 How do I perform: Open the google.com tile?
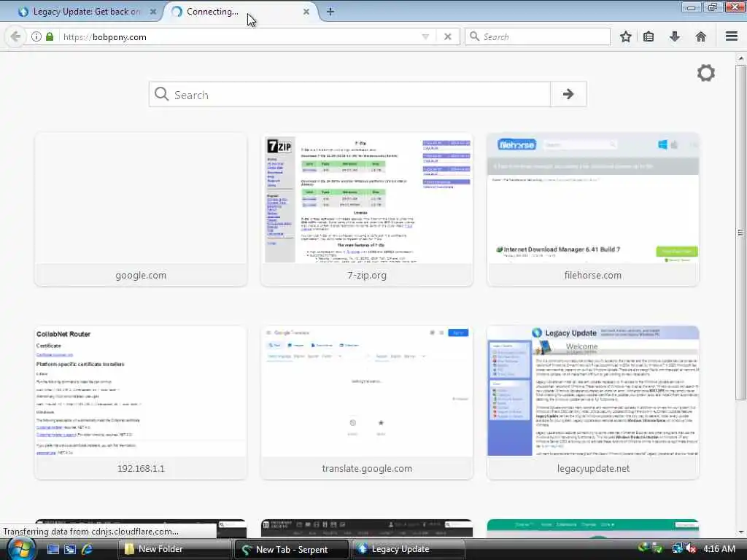[141, 209]
